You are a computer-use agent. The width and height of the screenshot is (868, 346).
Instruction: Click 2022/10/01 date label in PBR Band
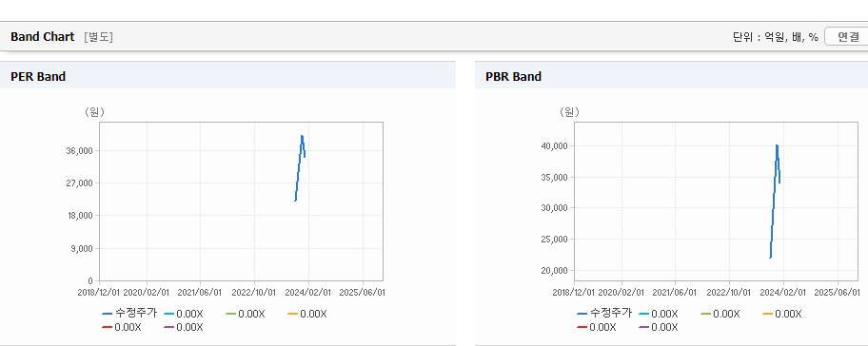pyautogui.click(x=729, y=292)
